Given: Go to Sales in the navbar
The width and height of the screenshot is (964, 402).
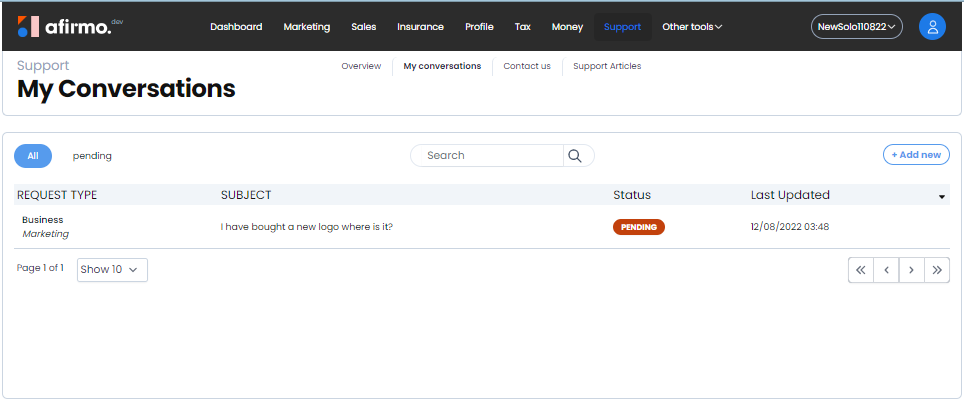Looking at the screenshot, I should (364, 27).
